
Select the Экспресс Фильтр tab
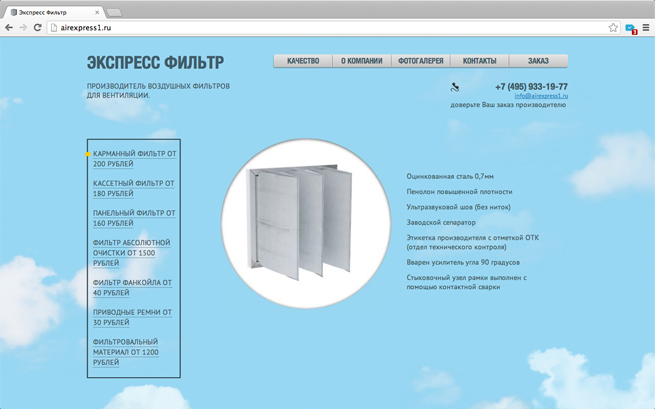53,13
